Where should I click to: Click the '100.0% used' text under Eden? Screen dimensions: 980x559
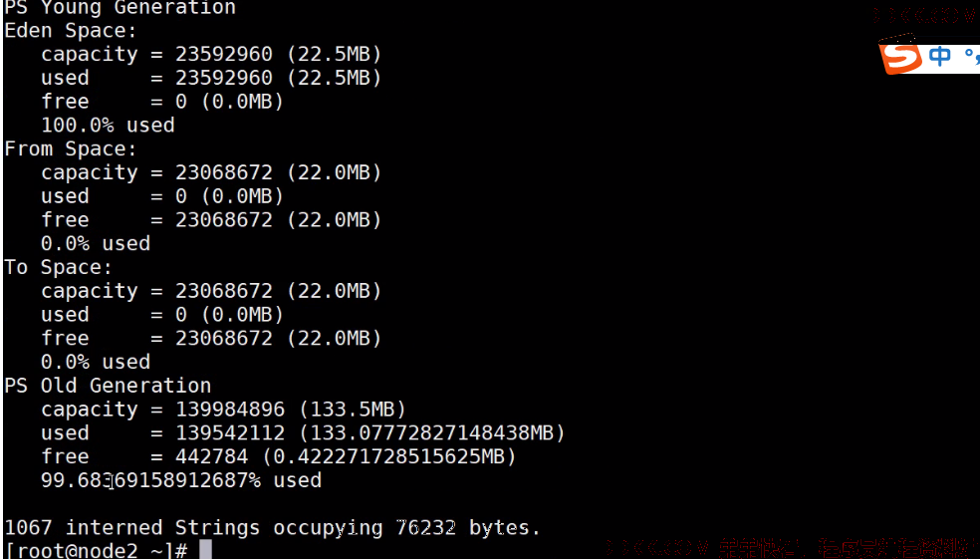click(x=108, y=126)
